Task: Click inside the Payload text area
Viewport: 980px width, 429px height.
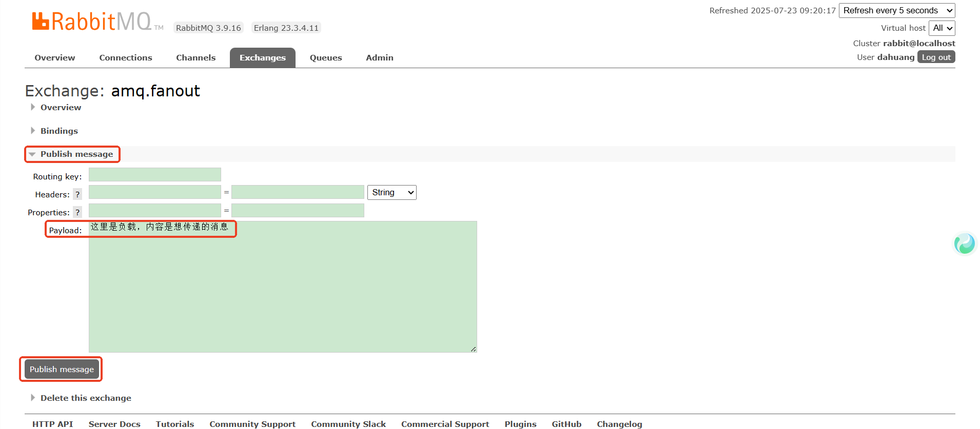Action: [283, 287]
